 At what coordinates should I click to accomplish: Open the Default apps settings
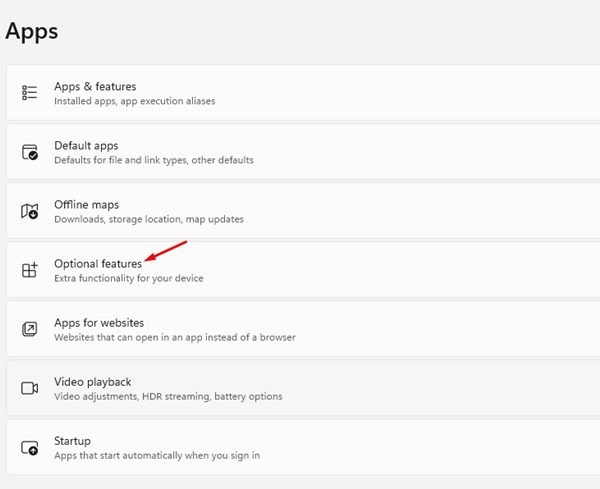pos(303,152)
